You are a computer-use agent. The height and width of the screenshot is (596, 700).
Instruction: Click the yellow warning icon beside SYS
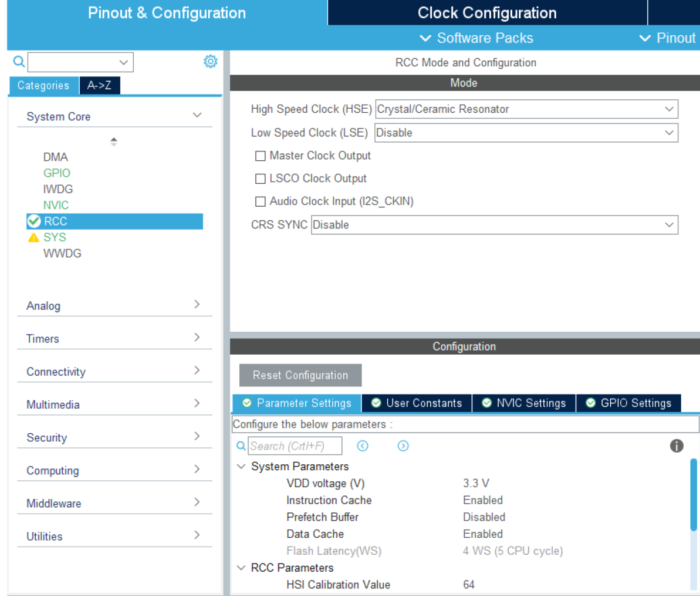click(34, 237)
